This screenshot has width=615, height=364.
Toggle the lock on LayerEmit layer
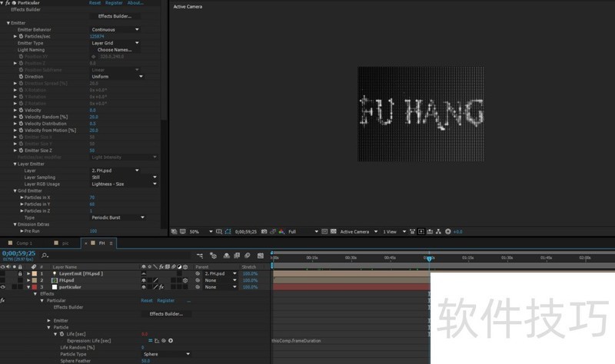pos(20,273)
